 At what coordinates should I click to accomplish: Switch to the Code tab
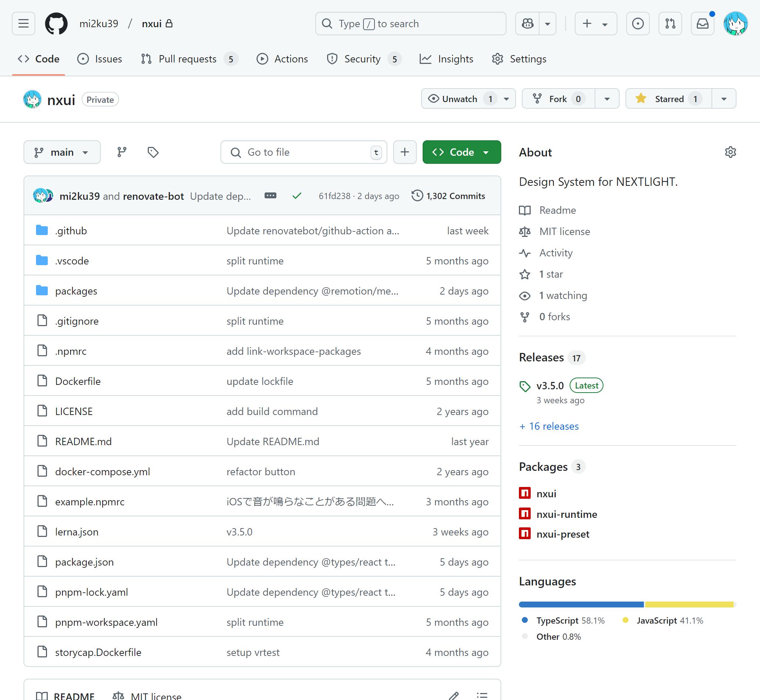(39, 59)
